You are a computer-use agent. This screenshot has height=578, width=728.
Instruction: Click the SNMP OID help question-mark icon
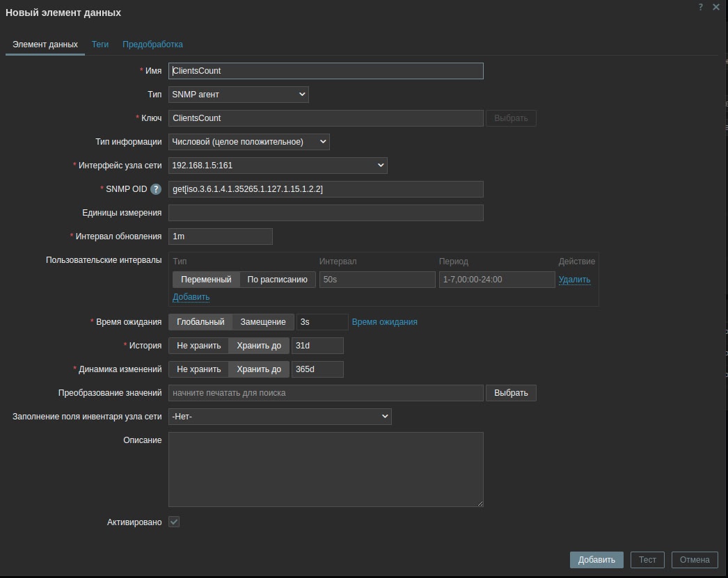pyautogui.click(x=156, y=189)
